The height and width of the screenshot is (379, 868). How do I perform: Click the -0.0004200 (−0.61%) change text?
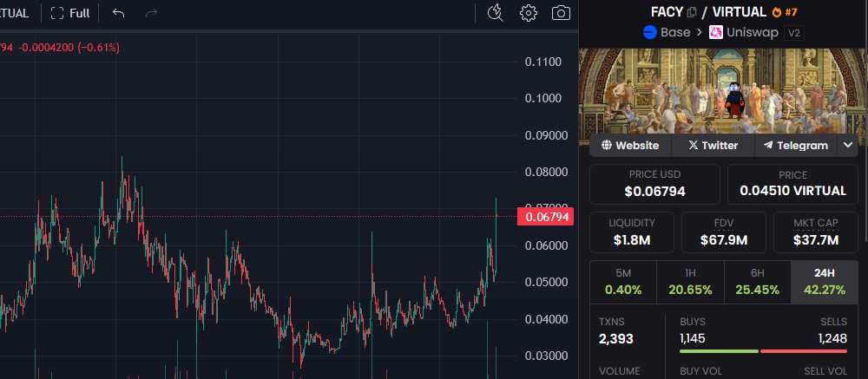click(69, 48)
